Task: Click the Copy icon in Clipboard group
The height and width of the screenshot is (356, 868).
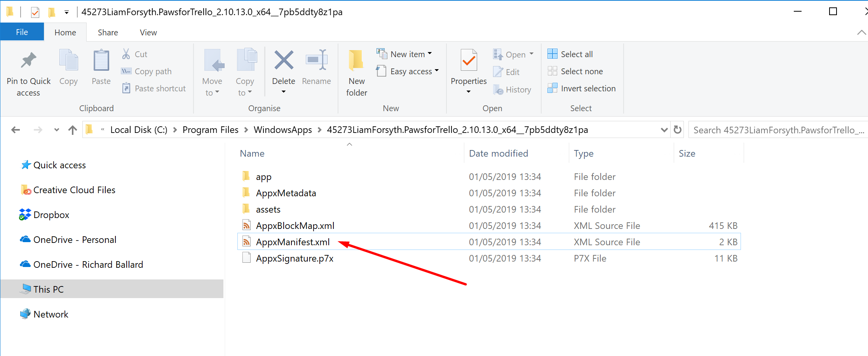Action: [x=68, y=60]
